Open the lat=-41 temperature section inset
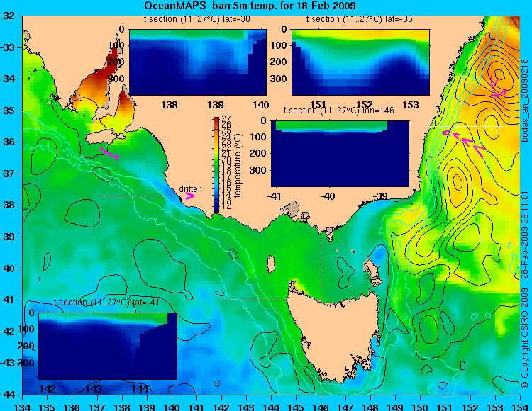Viewport: 532px width, 411px height. pos(108,346)
